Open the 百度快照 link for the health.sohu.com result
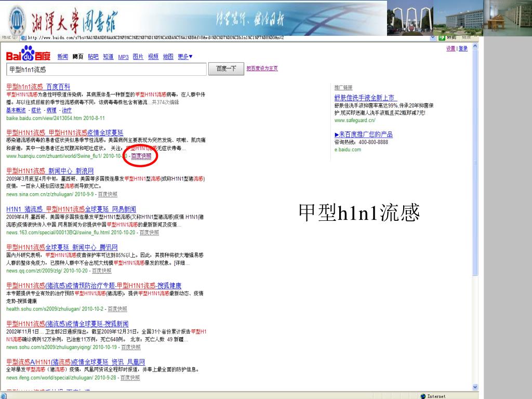The image size is (532, 399). click(x=117, y=309)
